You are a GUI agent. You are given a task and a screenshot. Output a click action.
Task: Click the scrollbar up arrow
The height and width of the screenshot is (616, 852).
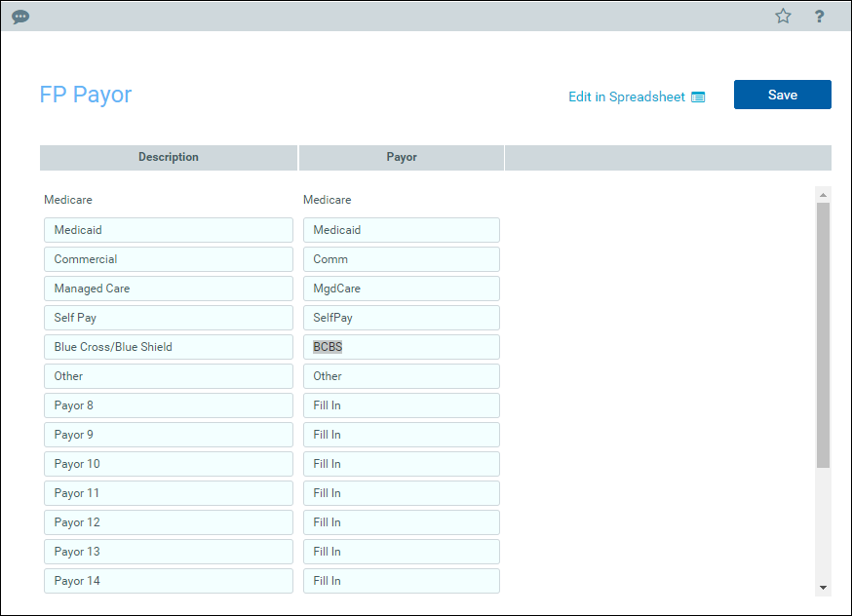click(x=823, y=195)
